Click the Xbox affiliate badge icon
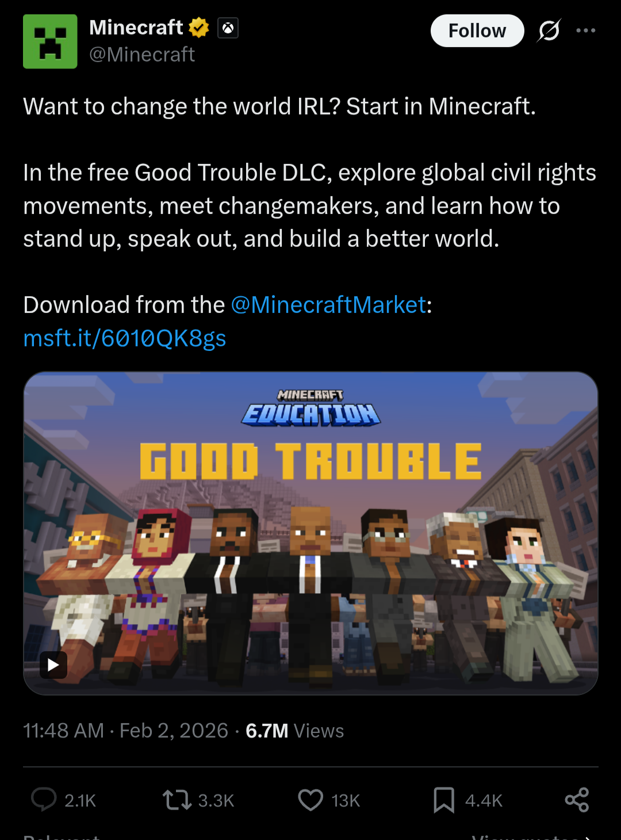 (228, 28)
